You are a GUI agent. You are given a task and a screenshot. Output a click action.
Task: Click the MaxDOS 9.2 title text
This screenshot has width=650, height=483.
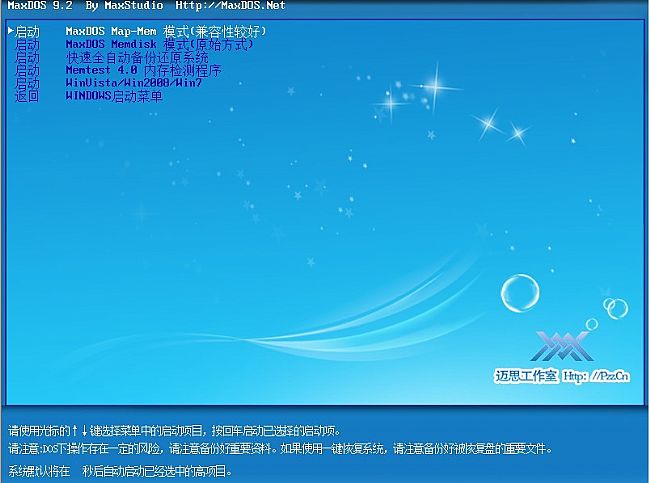pyautogui.click(x=33, y=6)
